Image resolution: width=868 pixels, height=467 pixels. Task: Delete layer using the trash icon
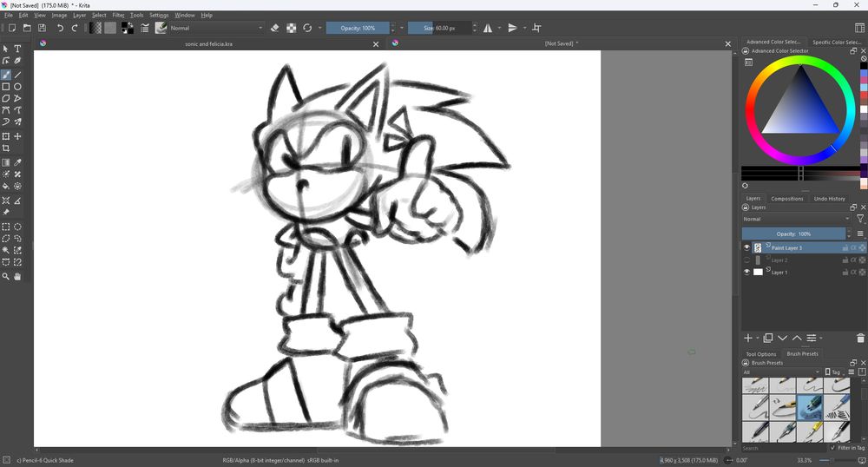pyautogui.click(x=860, y=338)
